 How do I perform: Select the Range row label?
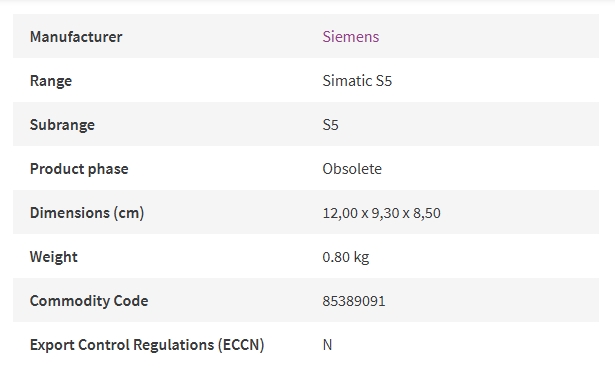coord(51,81)
